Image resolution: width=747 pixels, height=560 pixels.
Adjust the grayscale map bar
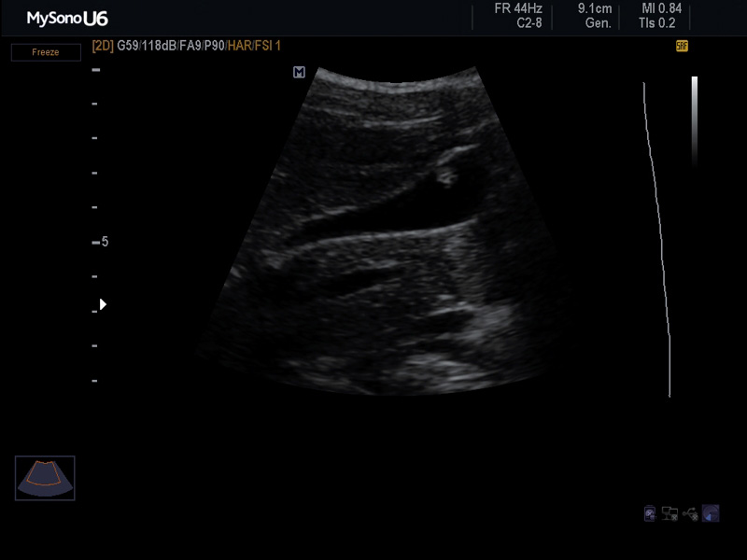(695, 121)
